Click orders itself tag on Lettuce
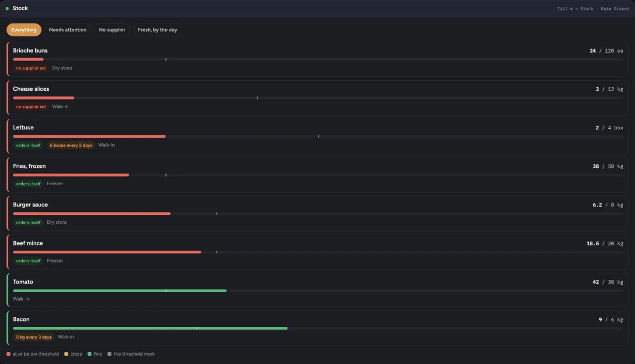Viewport: 635px width, 364px height. [28, 146]
